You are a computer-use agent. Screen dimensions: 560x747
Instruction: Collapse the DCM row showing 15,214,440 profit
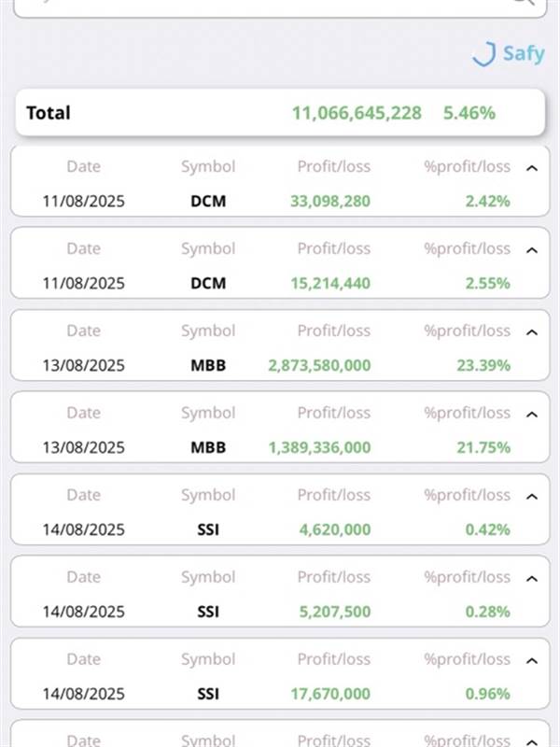[x=532, y=250]
